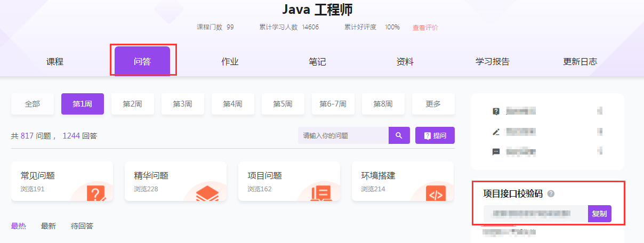Select the 第8周 filter
This screenshot has width=644, height=243.
[383, 104]
